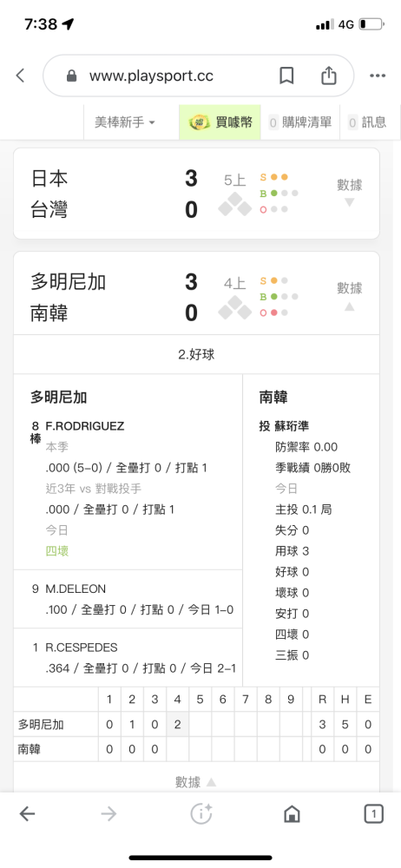This screenshot has width=401, height=868.
Task: Expand 數據 for Japan vs Taiwan game
Action: 350,192
